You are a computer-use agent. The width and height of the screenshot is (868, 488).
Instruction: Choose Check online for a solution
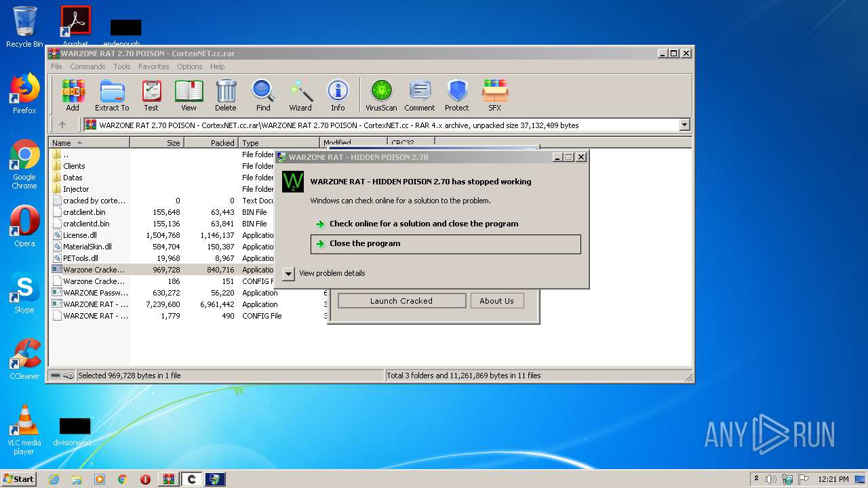446,224
